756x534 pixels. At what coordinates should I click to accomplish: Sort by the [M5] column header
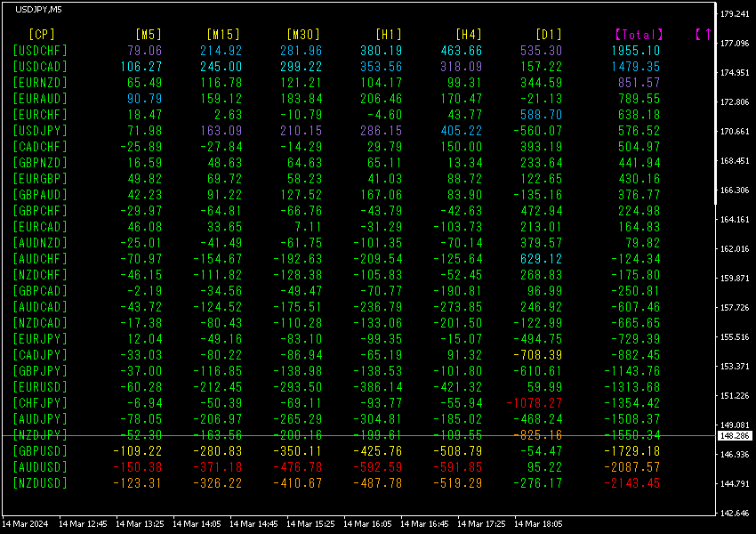[x=149, y=34]
